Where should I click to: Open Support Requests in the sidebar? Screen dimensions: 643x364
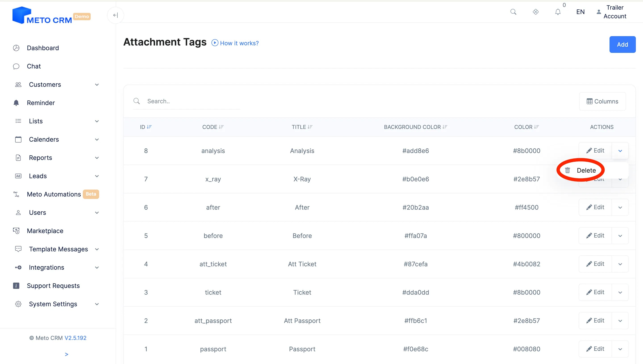[x=53, y=285]
